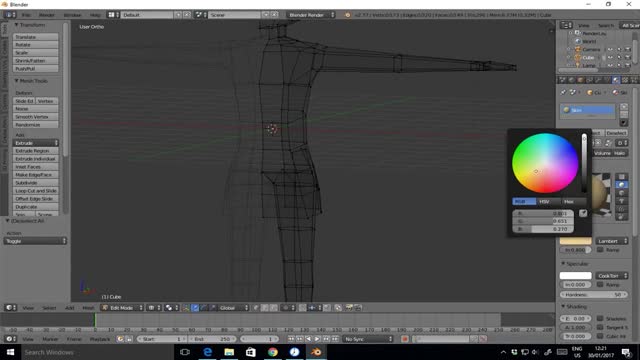Viewport: 640px width, 360px height.
Task: Toggle the 3D manipulator widget icon
Action: click(x=187, y=308)
